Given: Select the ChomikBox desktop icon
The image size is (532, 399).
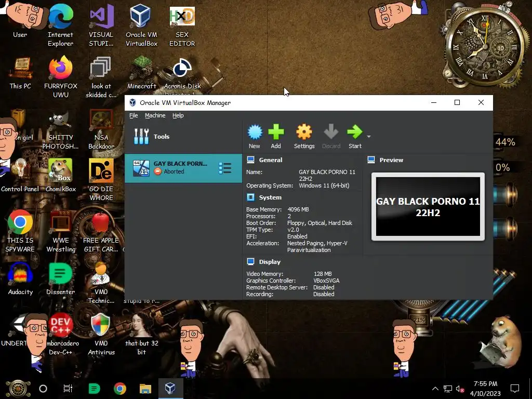Looking at the screenshot, I should tap(61, 175).
